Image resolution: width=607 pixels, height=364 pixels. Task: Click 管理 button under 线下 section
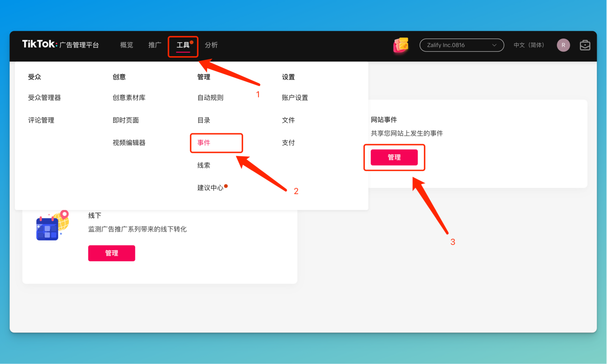[112, 253]
